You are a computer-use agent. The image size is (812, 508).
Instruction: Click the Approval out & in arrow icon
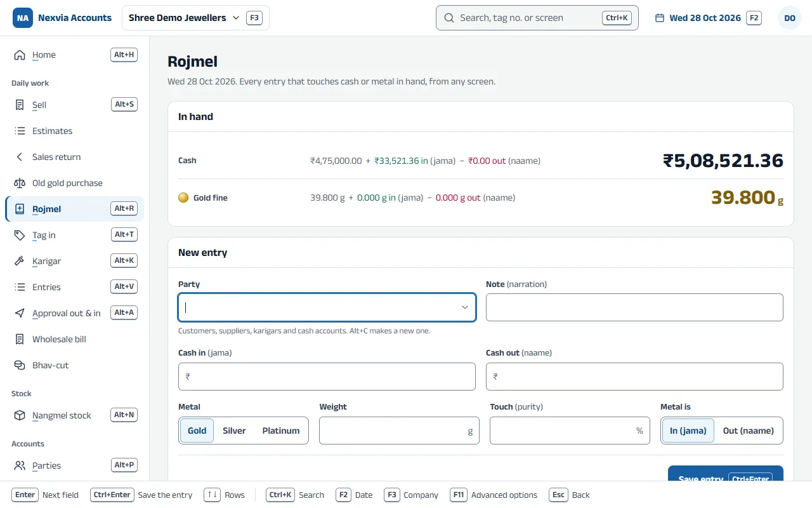pos(20,313)
